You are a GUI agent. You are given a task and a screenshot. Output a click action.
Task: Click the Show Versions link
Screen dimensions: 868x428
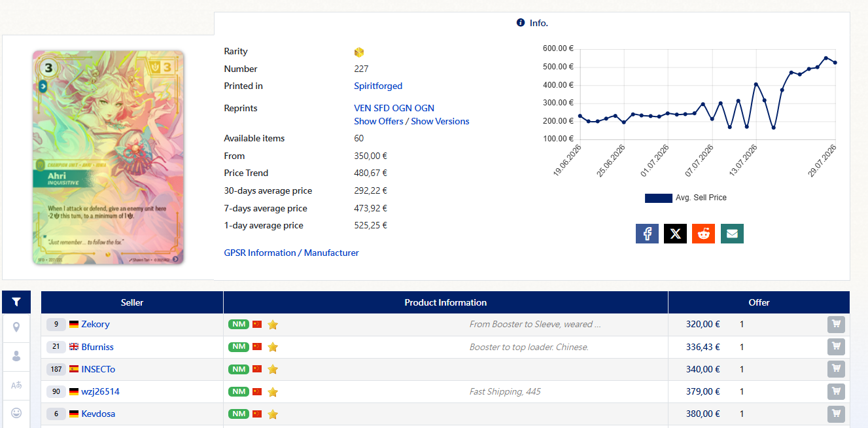coord(440,121)
